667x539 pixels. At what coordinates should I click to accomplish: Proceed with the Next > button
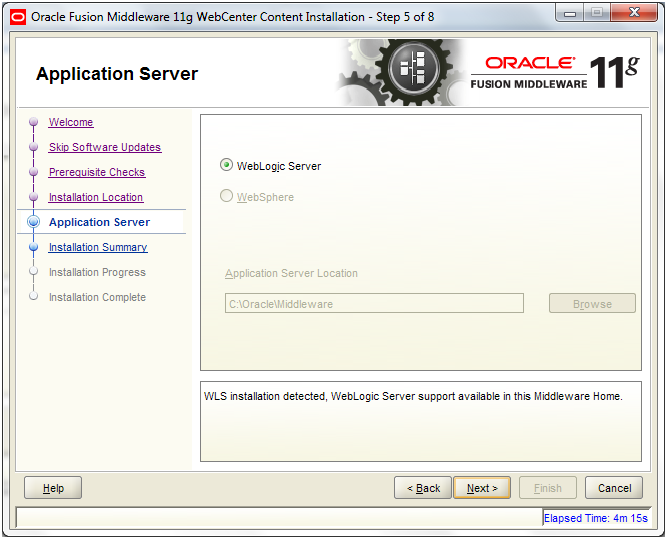[x=482, y=488]
